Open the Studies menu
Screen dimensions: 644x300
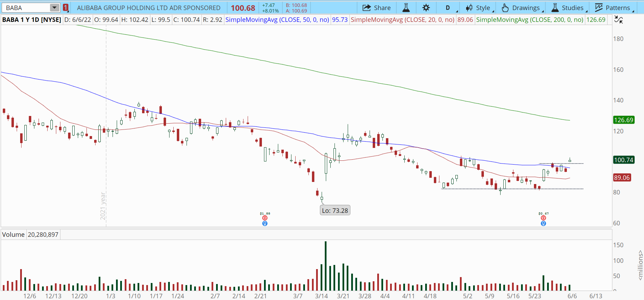(569, 8)
